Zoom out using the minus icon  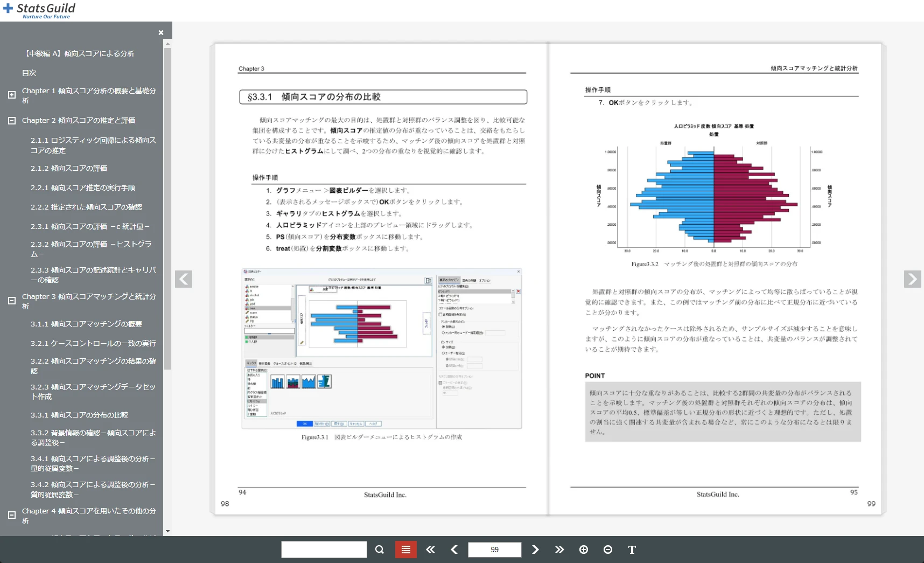pyautogui.click(x=608, y=550)
